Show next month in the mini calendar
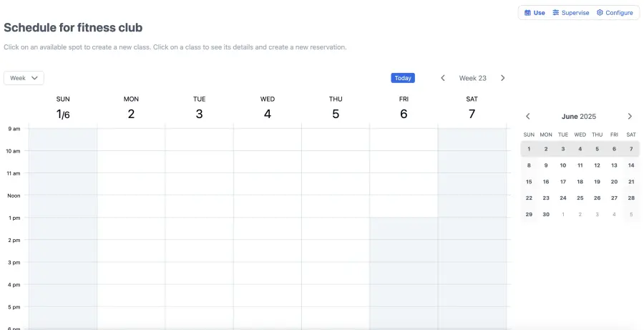 coord(630,116)
